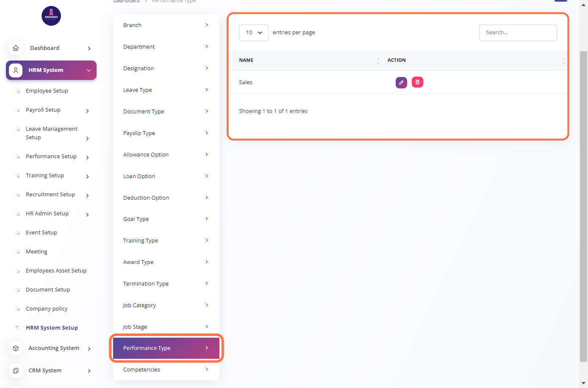Open the Employee Setup link
The height and width of the screenshot is (388, 588).
(x=47, y=91)
